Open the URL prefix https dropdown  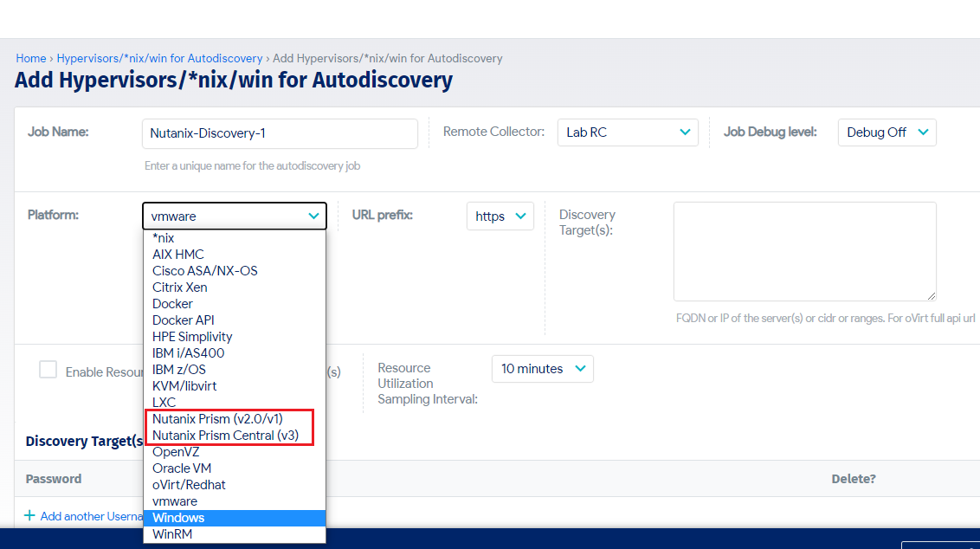click(x=500, y=216)
